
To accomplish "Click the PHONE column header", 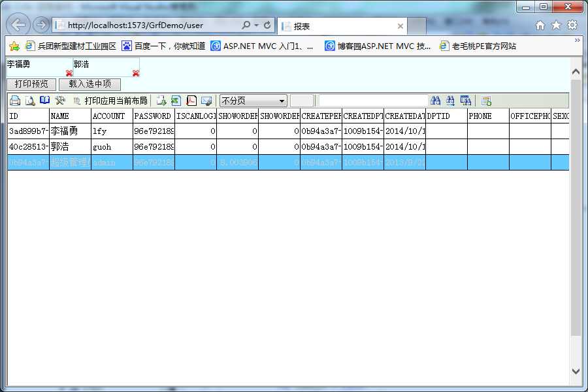I will (x=488, y=116).
